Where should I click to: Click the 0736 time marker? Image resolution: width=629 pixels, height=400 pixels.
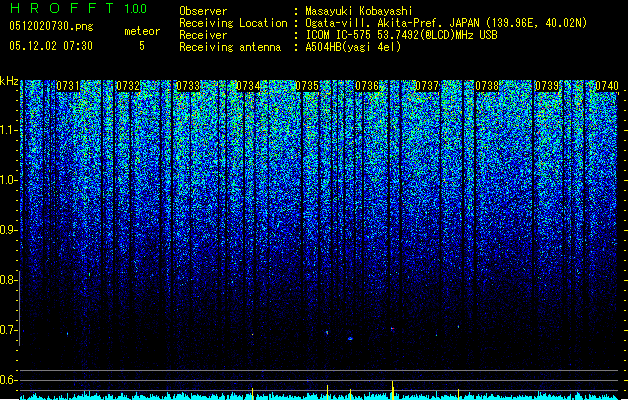(x=367, y=86)
